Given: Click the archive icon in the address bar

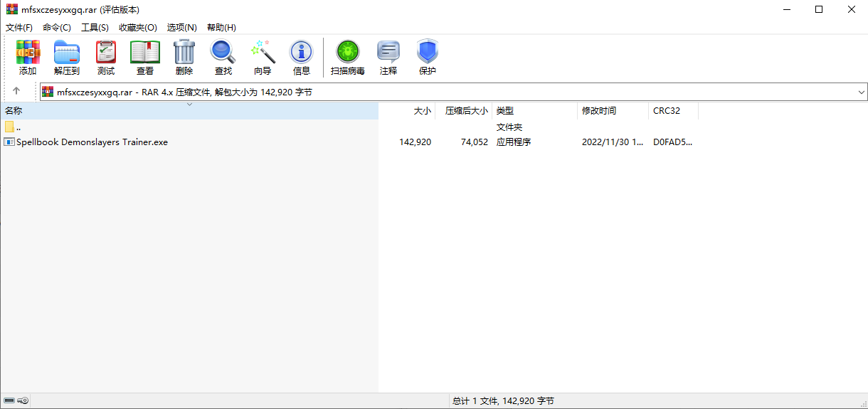Looking at the screenshot, I should pos(48,92).
